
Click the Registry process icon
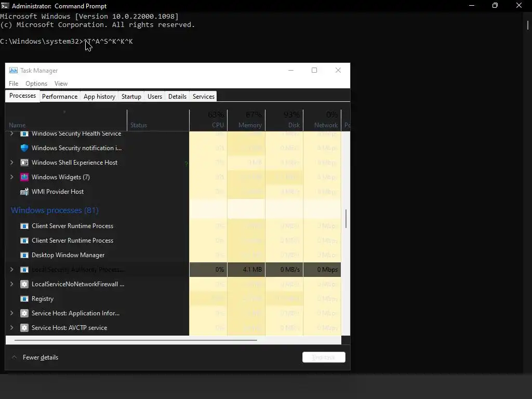click(x=24, y=299)
